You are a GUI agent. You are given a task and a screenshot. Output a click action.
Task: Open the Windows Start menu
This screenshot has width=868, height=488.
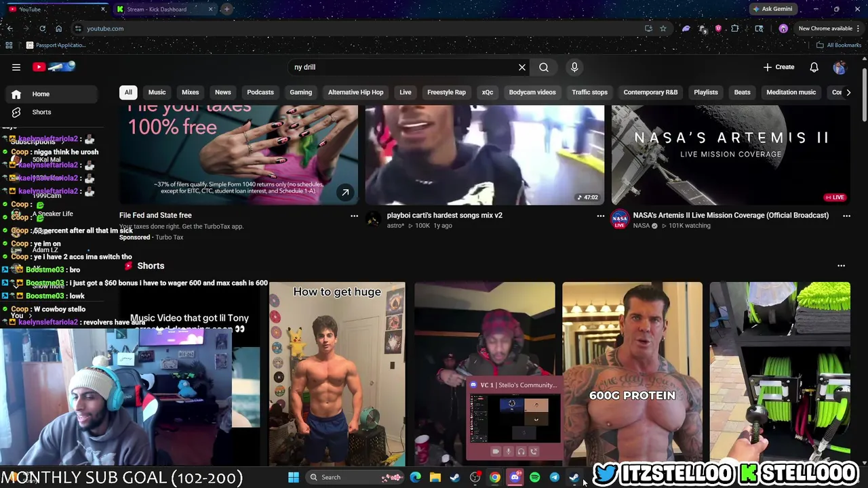coord(294,477)
